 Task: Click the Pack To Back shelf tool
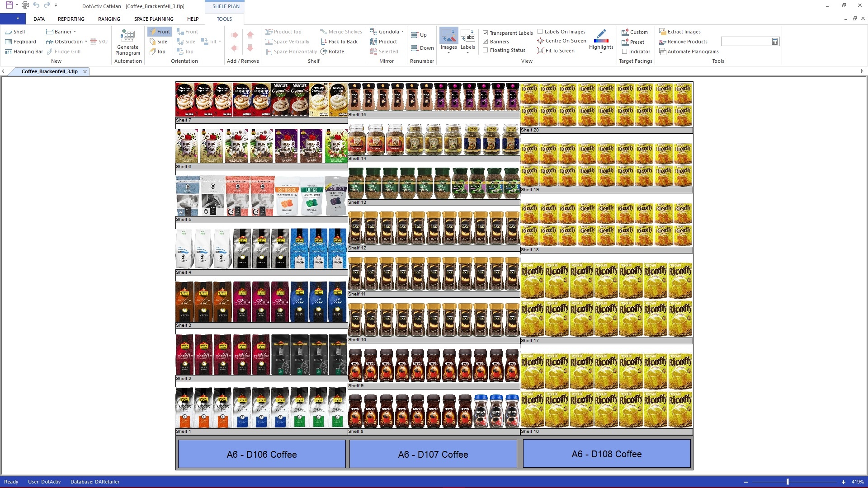pyautogui.click(x=339, y=42)
